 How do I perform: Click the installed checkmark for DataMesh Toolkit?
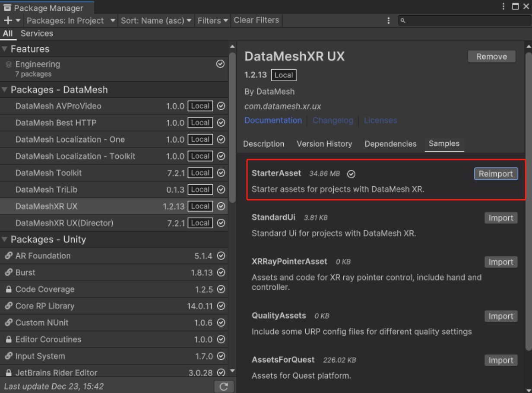(x=221, y=173)
